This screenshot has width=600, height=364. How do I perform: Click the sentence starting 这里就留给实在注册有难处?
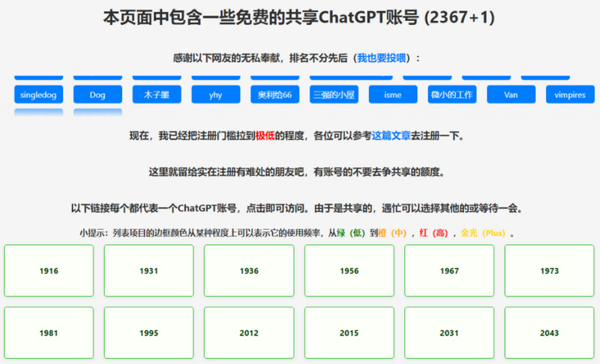[297, 172]
